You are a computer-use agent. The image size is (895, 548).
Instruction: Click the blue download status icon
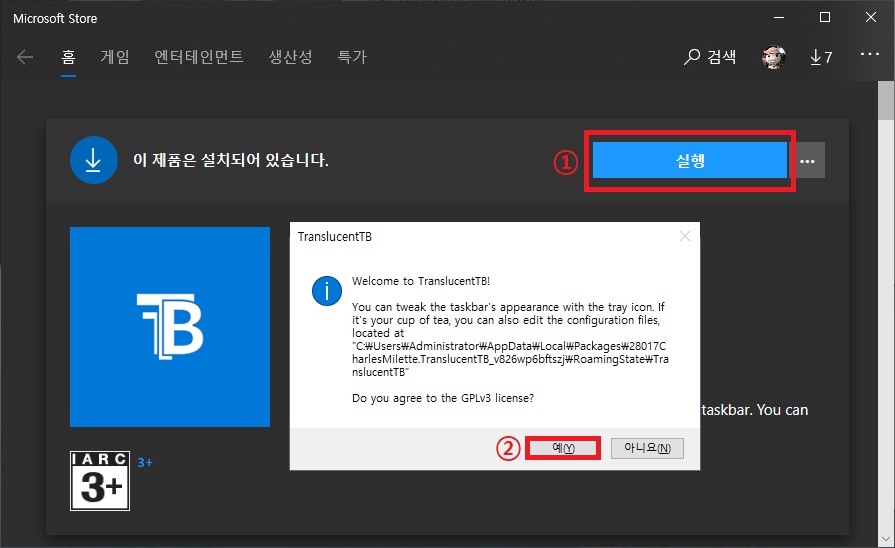click(94, 160)
